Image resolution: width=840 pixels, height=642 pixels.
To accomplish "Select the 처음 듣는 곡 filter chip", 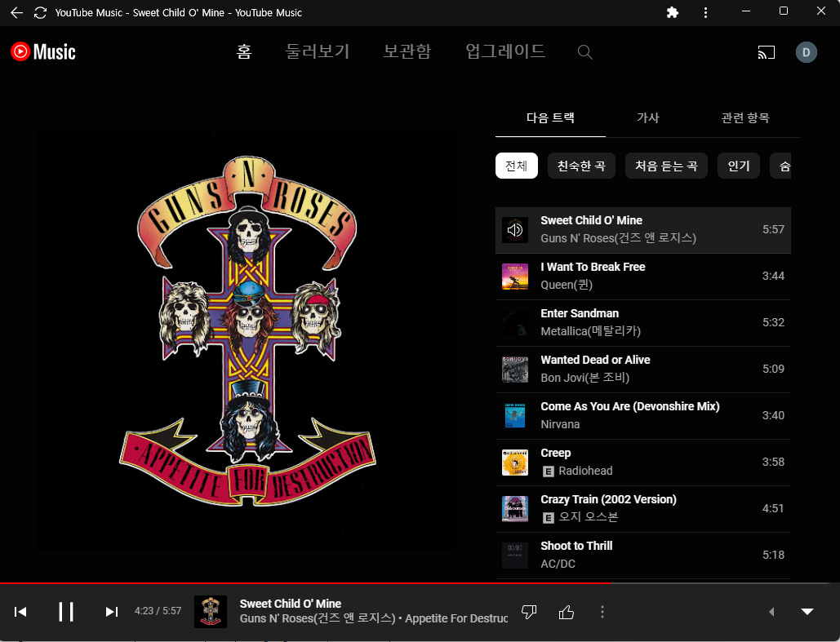I will pyautogui.click(x=666, y=166).
